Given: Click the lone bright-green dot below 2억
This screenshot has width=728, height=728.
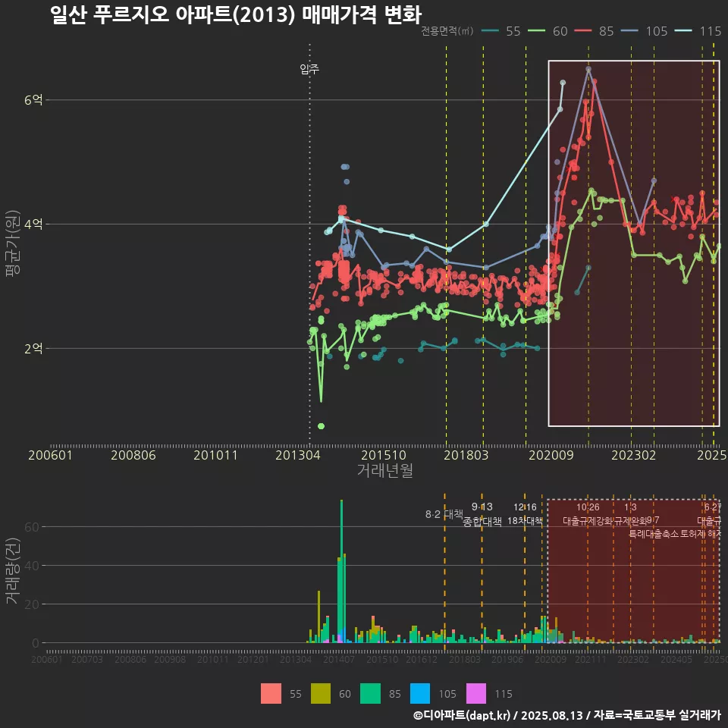Looking at the screenshot, I should click(321, 426).
